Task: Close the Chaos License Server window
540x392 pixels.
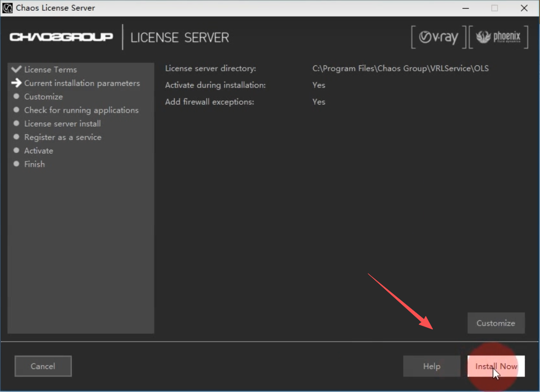Action: (523, 8)
